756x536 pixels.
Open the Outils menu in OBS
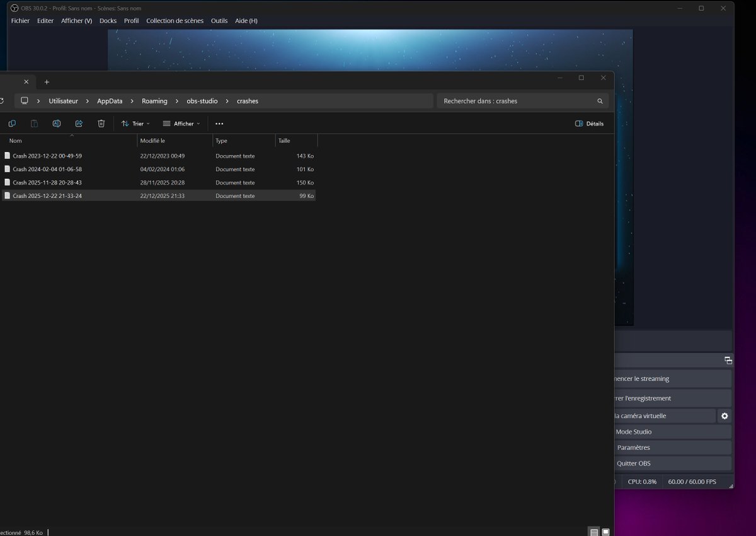(x=219, y=21)
